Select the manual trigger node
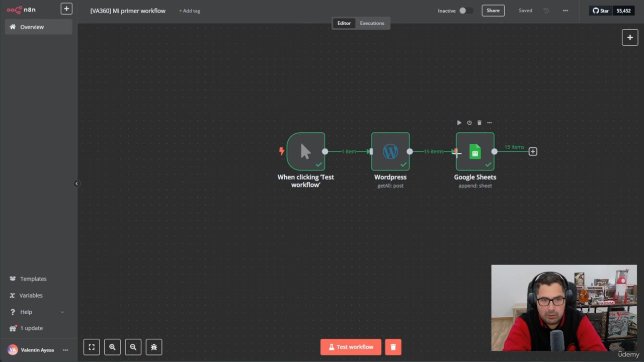Viewport: 644px width, 362px height. pos(306,151)
